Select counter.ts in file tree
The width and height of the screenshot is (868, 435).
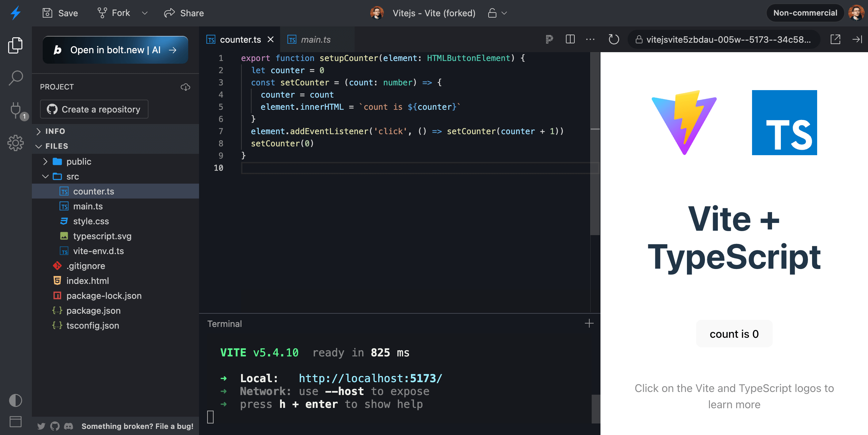point(115,191)
